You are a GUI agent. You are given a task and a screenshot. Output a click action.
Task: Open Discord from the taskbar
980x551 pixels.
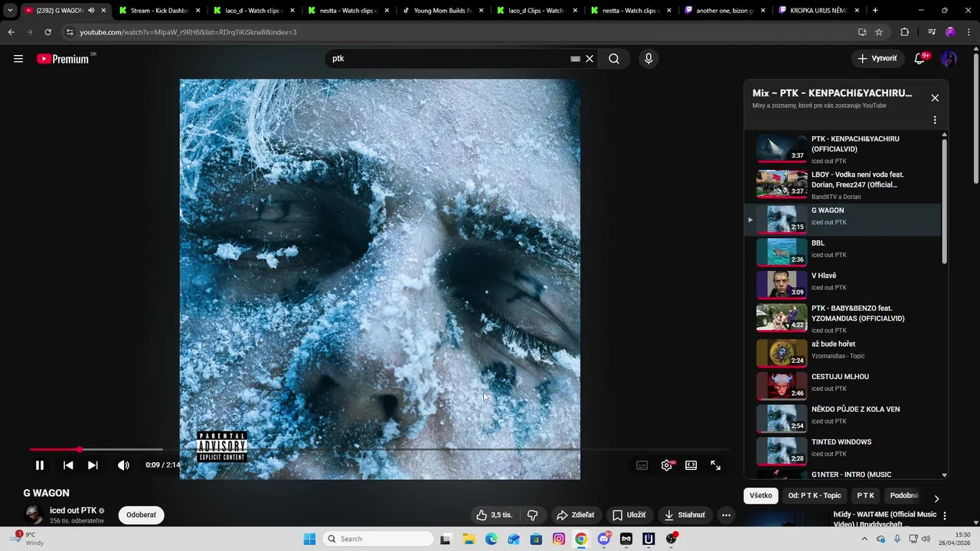click(x=603, y=539)
